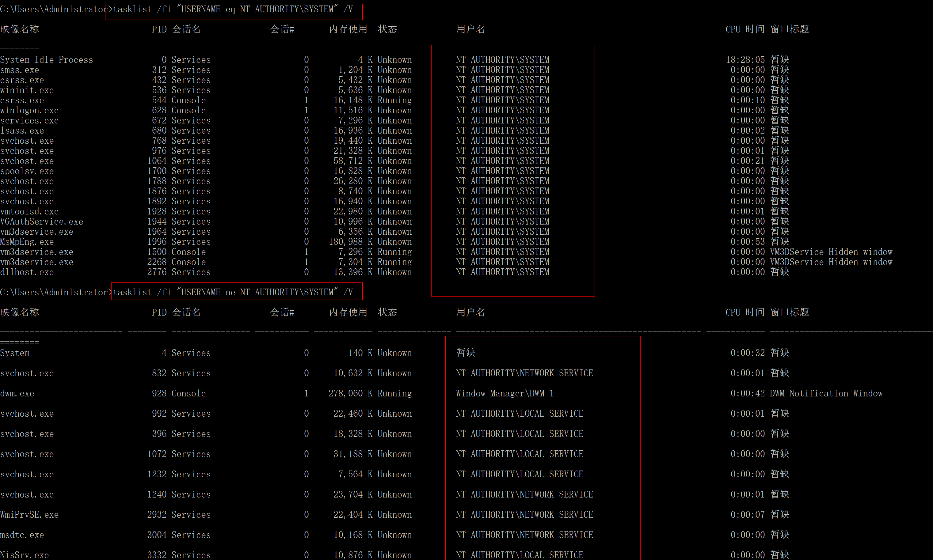Click the second tasklist ne command text
This screenshot has width=933, height=560.
[x=233, y=293]
